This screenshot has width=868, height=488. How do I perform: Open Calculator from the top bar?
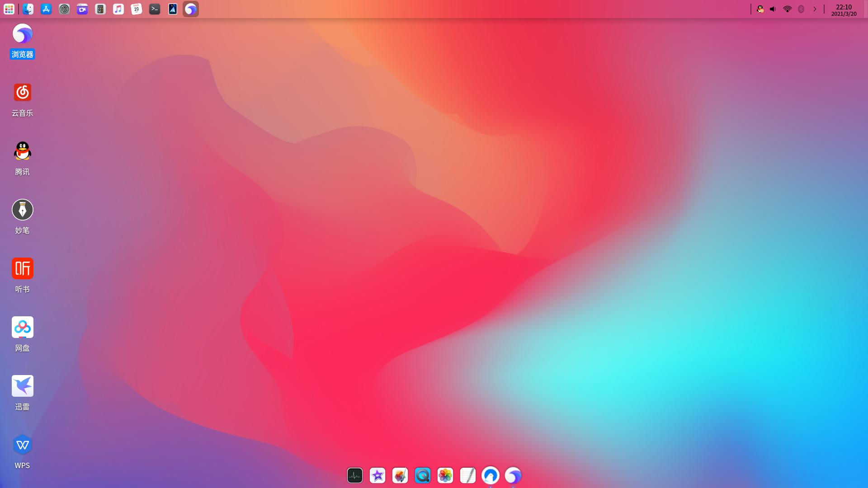click(100, 9)
